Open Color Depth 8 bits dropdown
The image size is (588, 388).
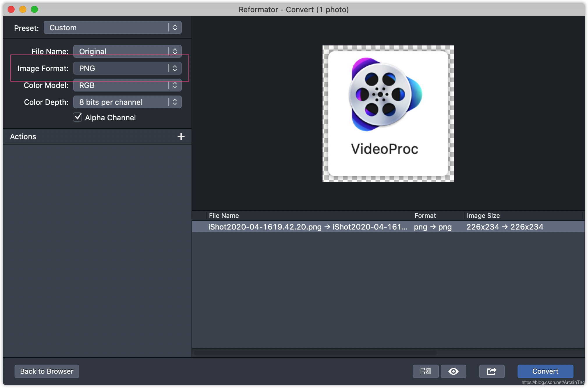127,102
